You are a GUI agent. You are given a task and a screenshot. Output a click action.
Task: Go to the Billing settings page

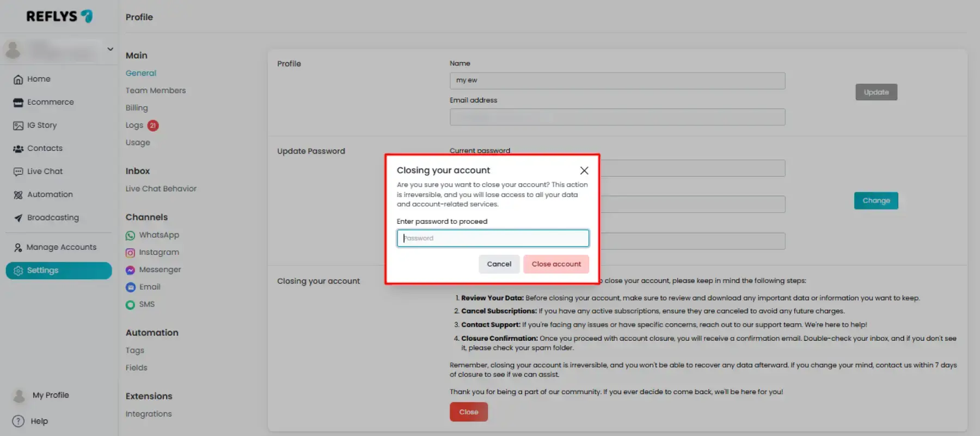coord(137,108)
